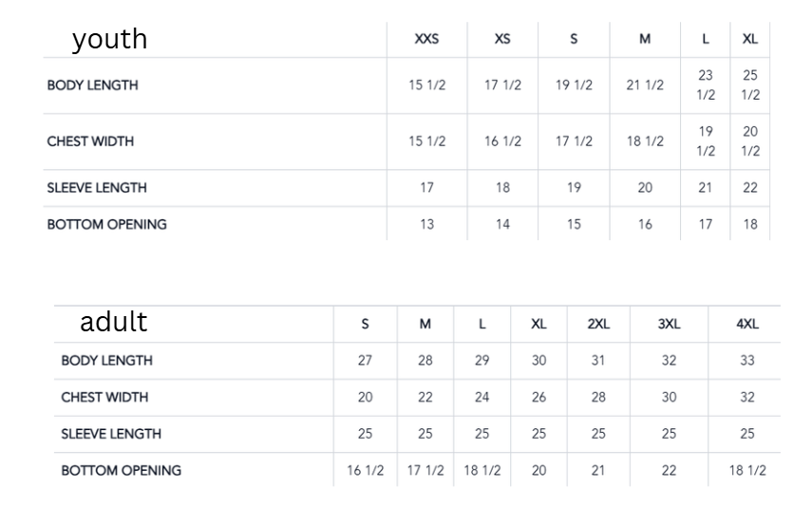Select youth M sleeve length cell 20
The image size is (812, 506).
click(x=645, y=187)
